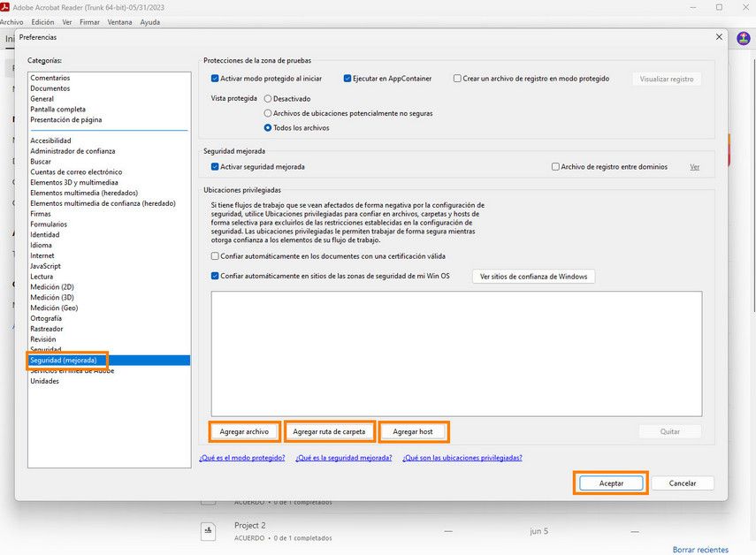
Task: Enable Archivo de registro entre dominios
Action: tap(555, 167)
